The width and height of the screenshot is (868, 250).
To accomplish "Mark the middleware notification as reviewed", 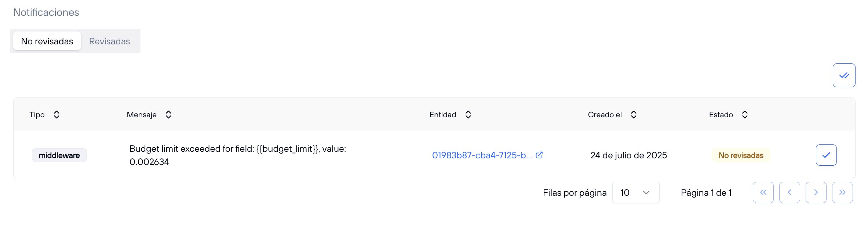I will (x=826, y=155).
